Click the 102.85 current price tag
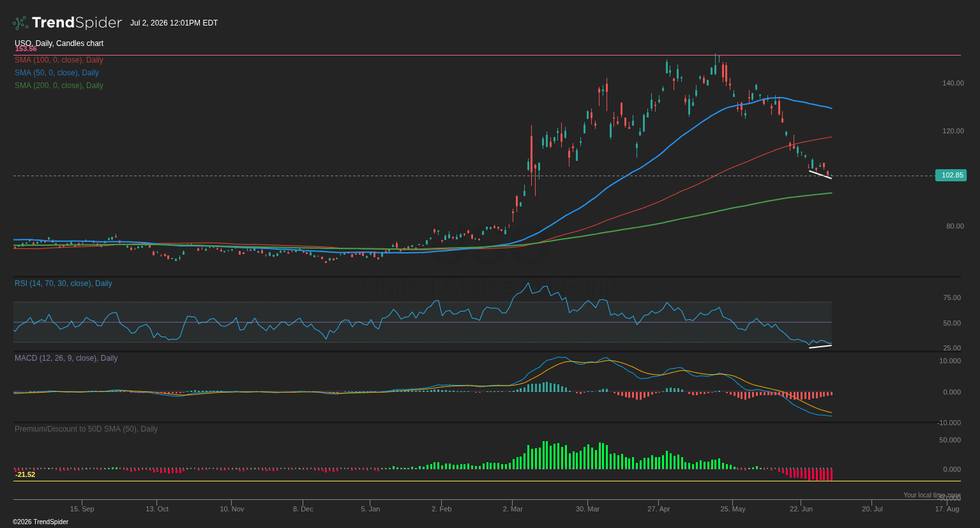Viewport: 980px width, 528px height. (951, 175)
